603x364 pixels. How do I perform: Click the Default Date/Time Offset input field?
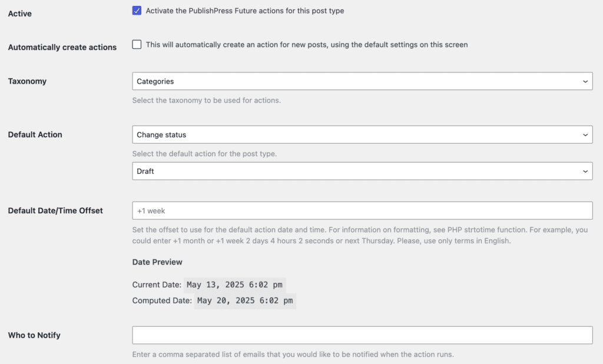[362, 210]
